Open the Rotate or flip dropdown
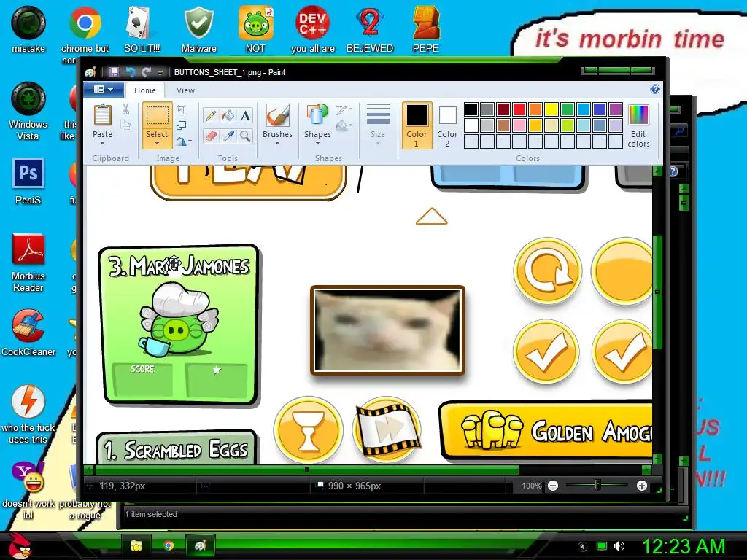Viewport: 747px width, 560px height. coord(184,141)
